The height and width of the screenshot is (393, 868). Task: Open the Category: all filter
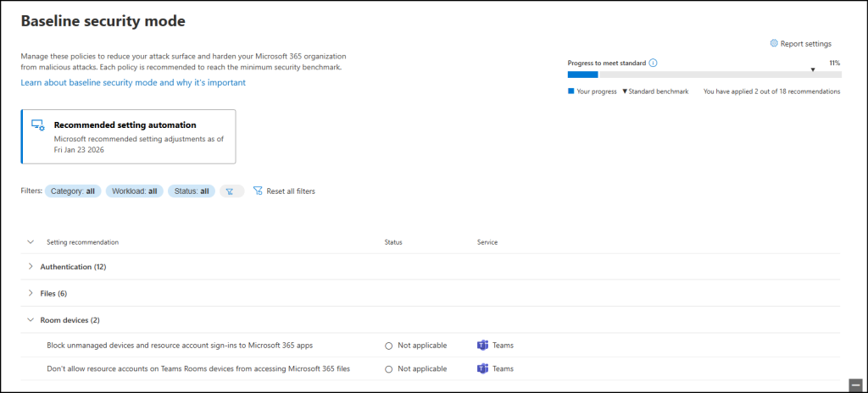[72, 191]
